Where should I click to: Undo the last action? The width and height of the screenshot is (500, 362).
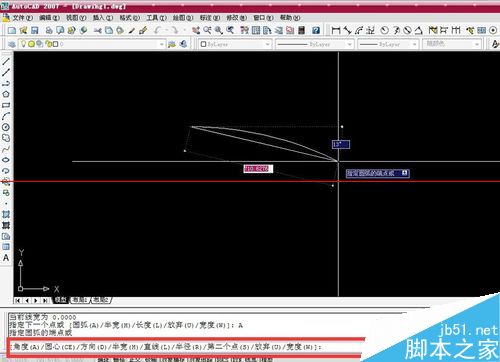click(x=158, y=31)
